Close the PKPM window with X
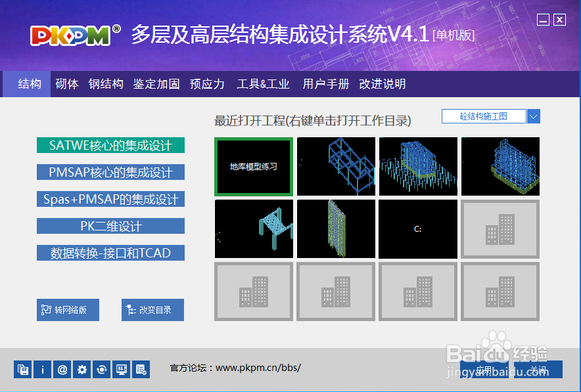581x392 pixels. click(559, 20)
